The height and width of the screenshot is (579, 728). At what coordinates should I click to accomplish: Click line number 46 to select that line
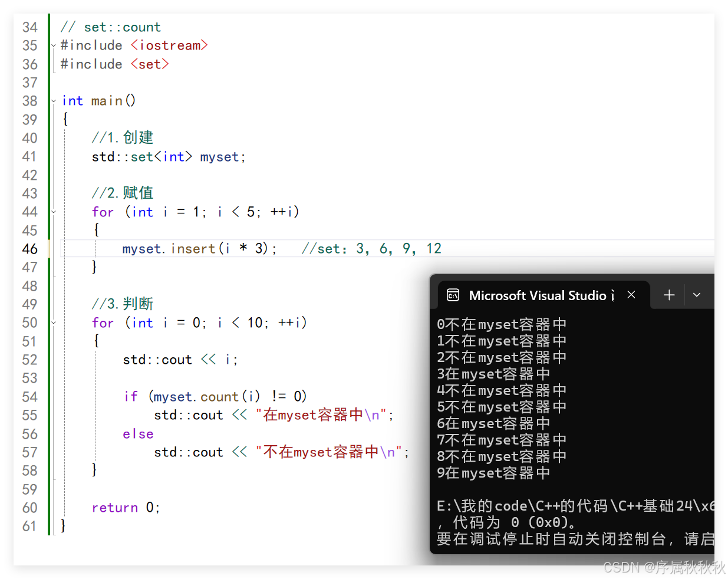pyautogui.click(x=30, y=248)
